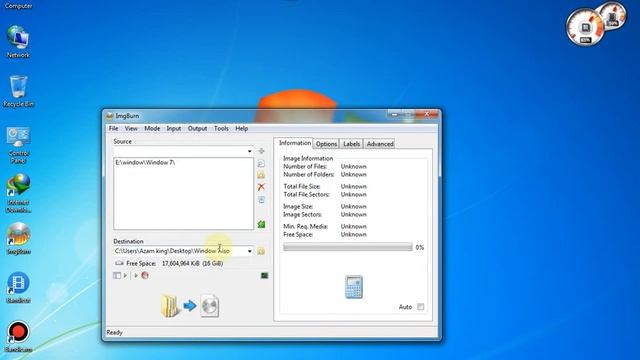Open Computer icon on the desktop
The height and width of the screenshot is (360, 640).
coord(18,5)
